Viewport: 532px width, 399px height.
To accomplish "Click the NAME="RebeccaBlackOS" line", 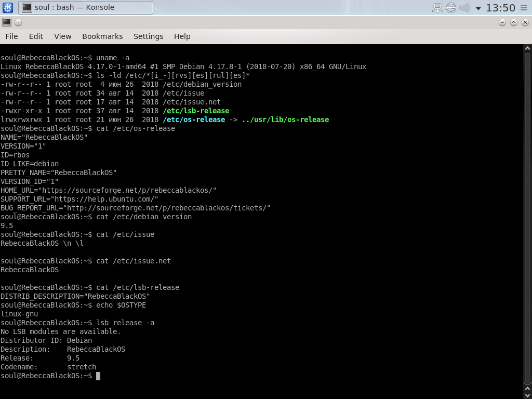I will click(44, 137).
